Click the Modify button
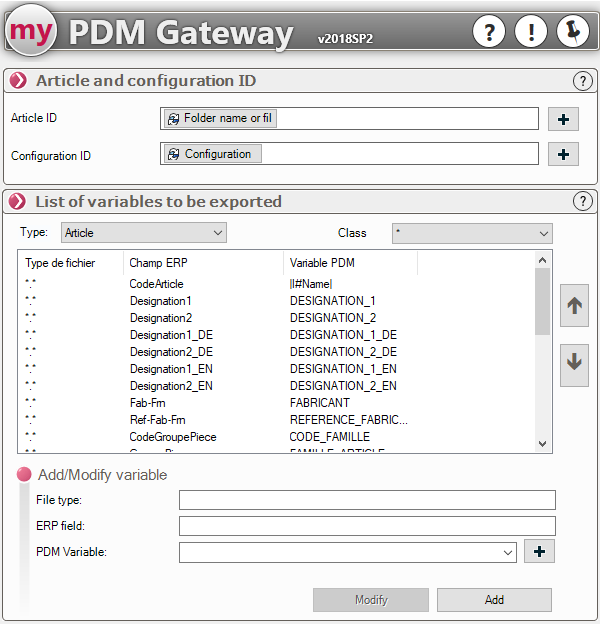This screenshot has width=600, height=624. click(371, 600)
